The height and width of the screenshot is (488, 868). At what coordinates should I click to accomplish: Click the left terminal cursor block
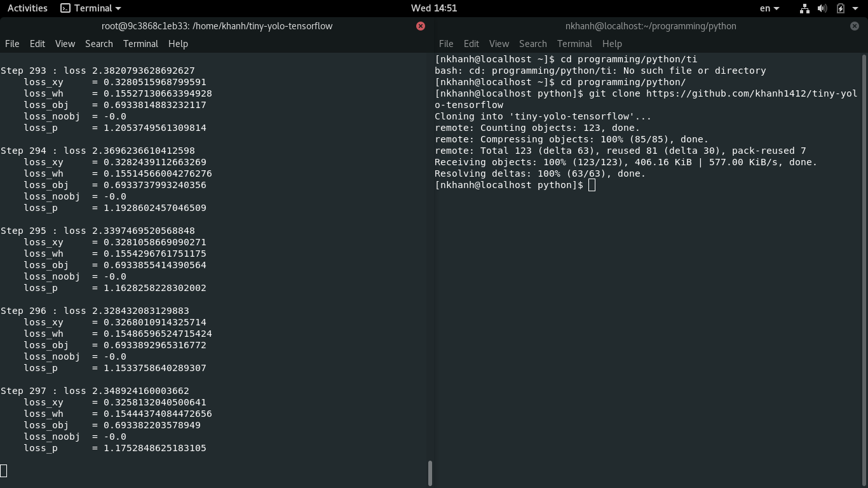(4, 471)
